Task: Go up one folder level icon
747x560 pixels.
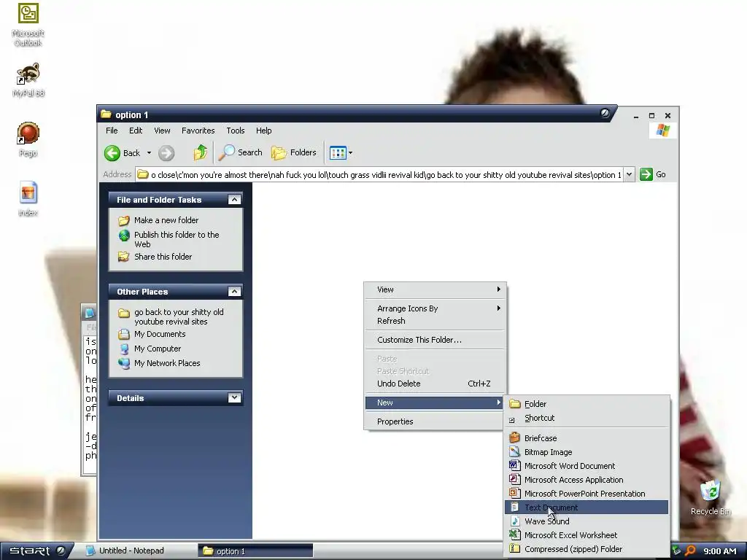Action: (x=200, y=153)
